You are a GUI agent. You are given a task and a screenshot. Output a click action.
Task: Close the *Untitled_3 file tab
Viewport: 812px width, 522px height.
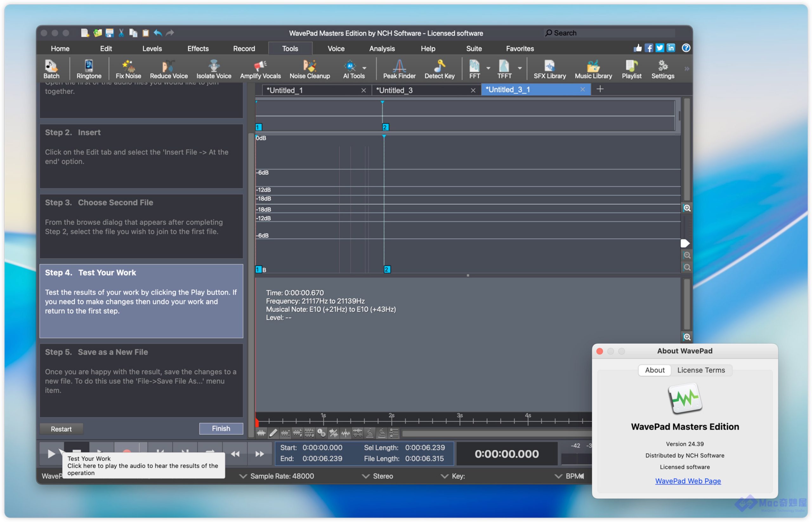click(473, 90)
